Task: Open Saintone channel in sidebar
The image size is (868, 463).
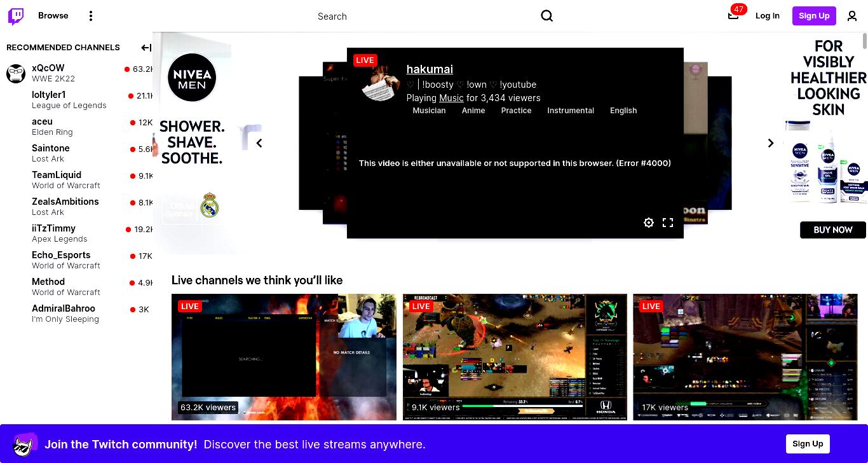Action: point(76,153)
